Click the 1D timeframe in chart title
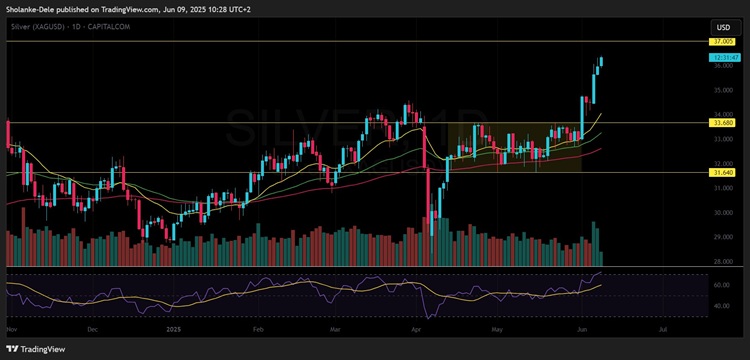The image size is (750, 360). [64, 27]
